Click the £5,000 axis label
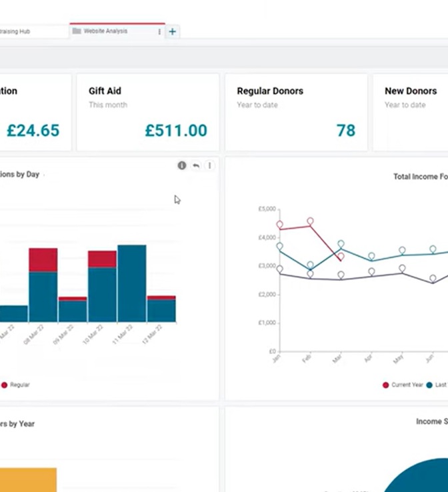Image resolution: width=448 pixels, height=492 pixels. pos(267,209)
